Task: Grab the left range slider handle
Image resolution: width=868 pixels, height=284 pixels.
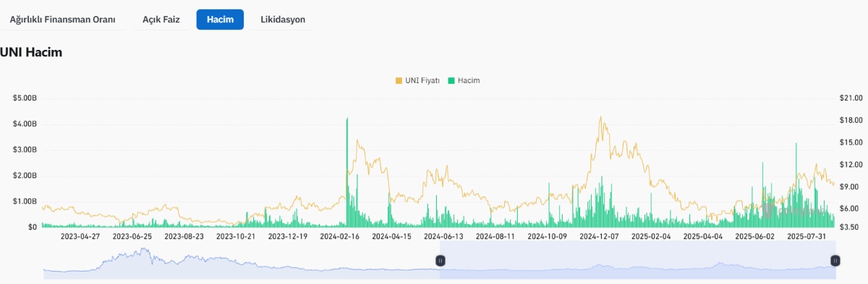Action: (440, 260)
